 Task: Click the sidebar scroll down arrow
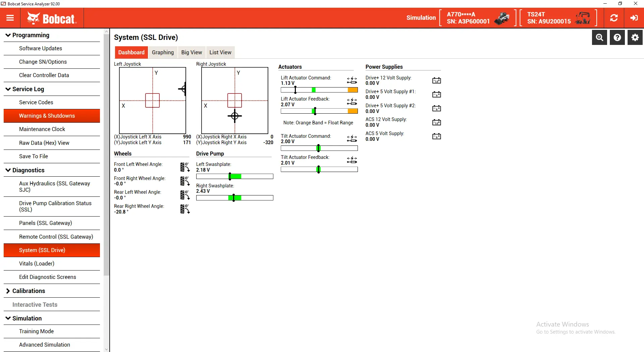(x=106, y=349)
